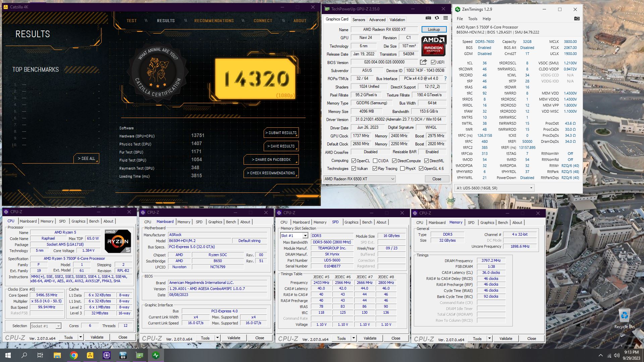The width and height of the screenshot is (644, 362).
Task: Click SEE ALL under Top Benchmarks
Action: pyautogui.click(x=87, y=159)
